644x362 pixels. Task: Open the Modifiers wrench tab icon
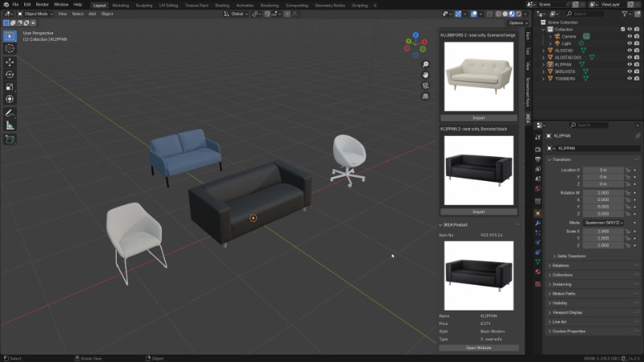538,224
